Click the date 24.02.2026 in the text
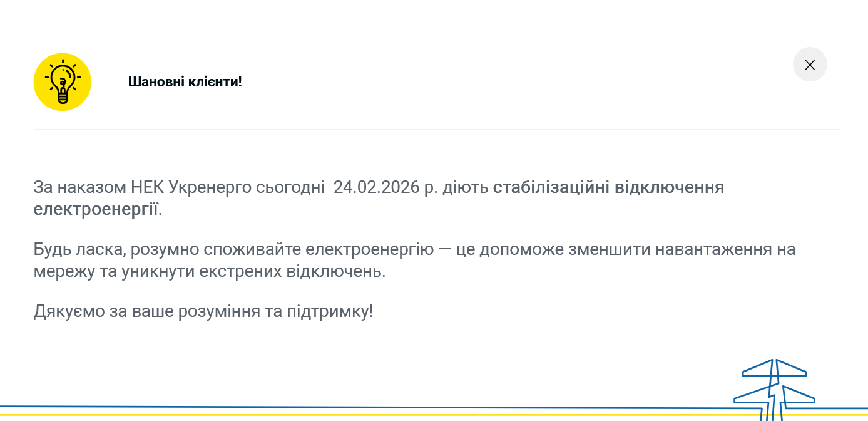Screen dimensions: 868x421 point(376,187)
